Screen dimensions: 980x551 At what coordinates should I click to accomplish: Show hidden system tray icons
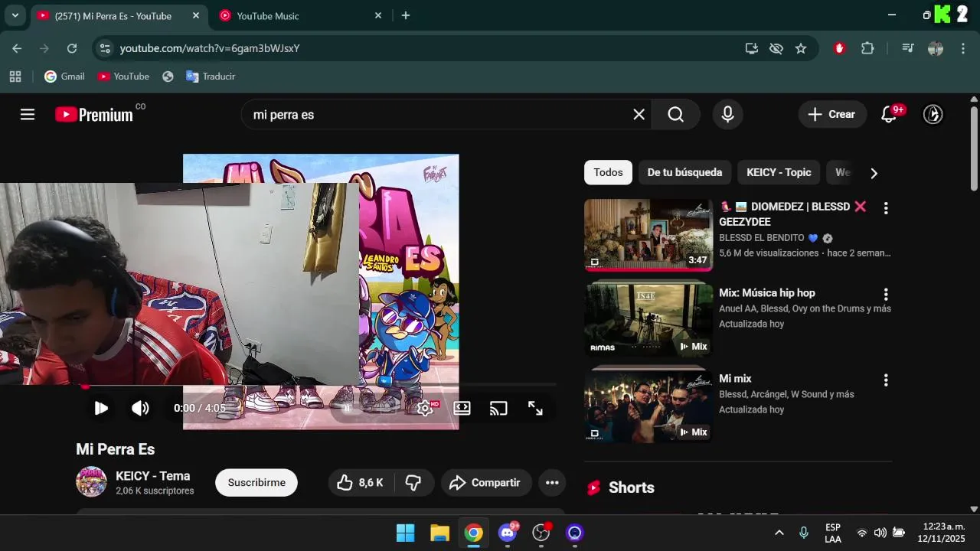pos(779,533)
